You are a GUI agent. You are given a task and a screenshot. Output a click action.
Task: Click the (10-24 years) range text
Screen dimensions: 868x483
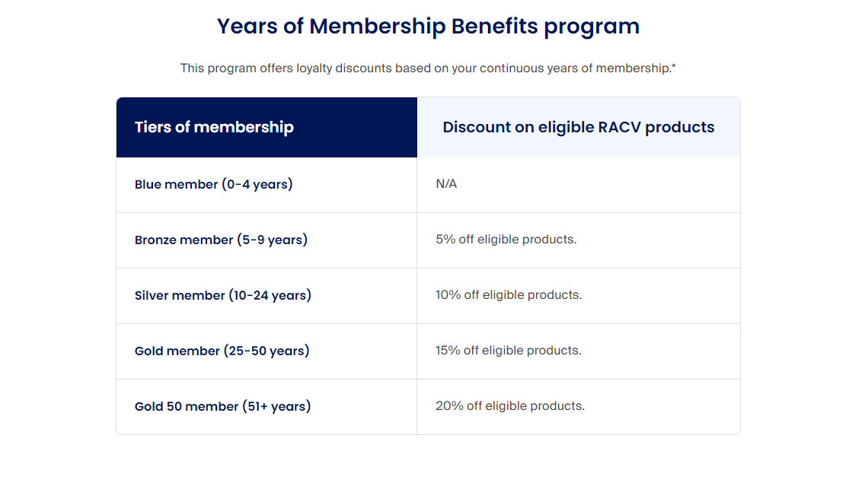pyautogui.click(x=270, y=295)
